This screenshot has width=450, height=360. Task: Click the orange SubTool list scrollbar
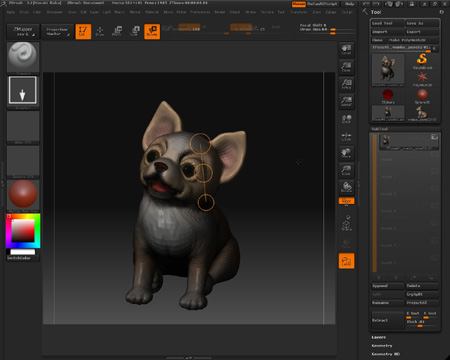pos(375,203)
